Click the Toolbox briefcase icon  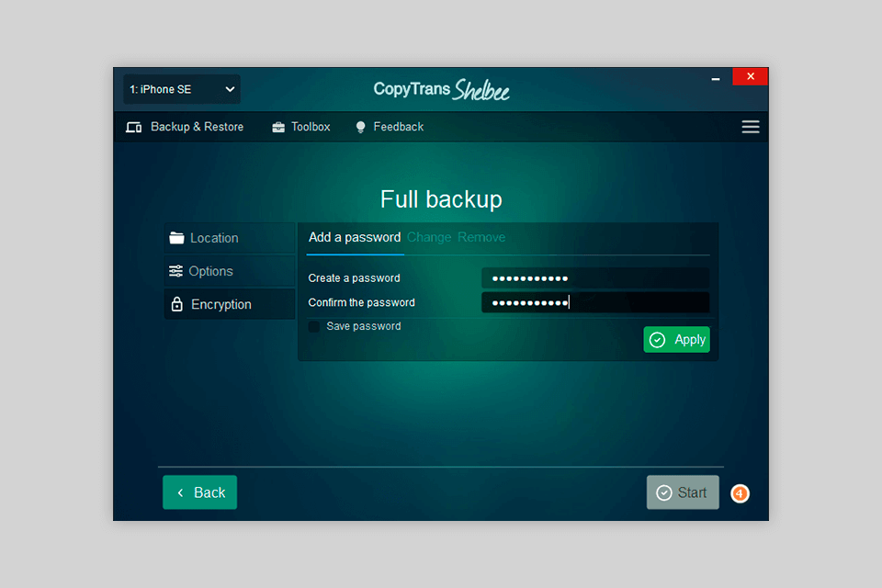(x=278, y=127)
